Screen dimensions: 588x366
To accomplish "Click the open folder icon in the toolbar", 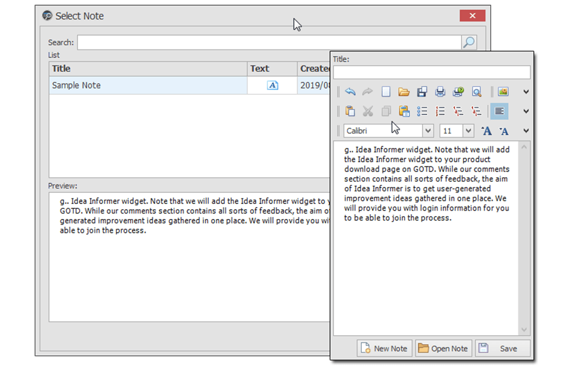I will [403, 91].
